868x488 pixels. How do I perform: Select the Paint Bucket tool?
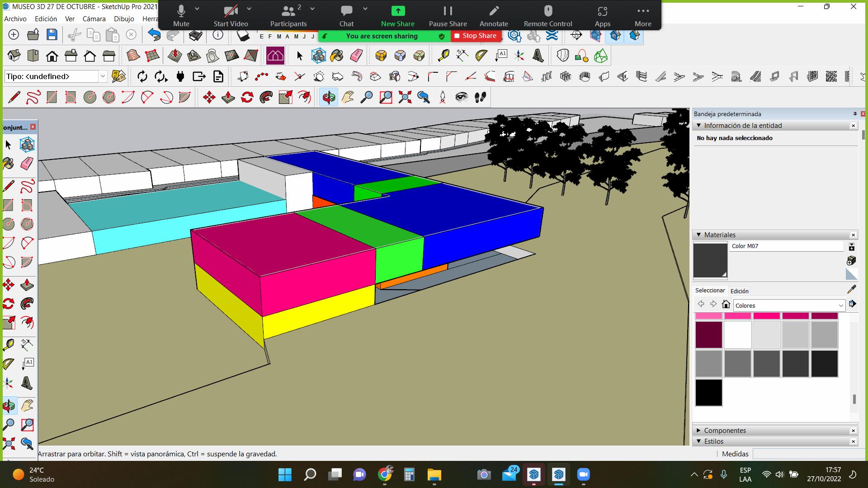tap(336, 56)
